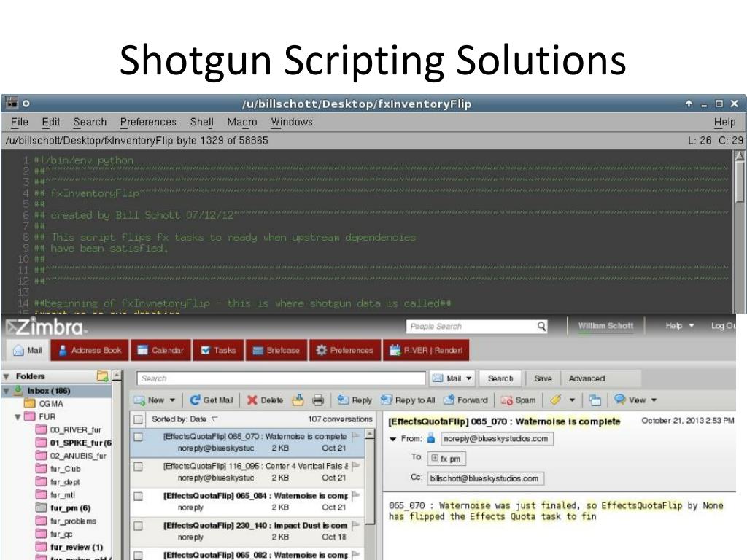This screenshot has width=747, height=560.
Task: Open the Help menu in the editor
Action: [x=724, y=122]
